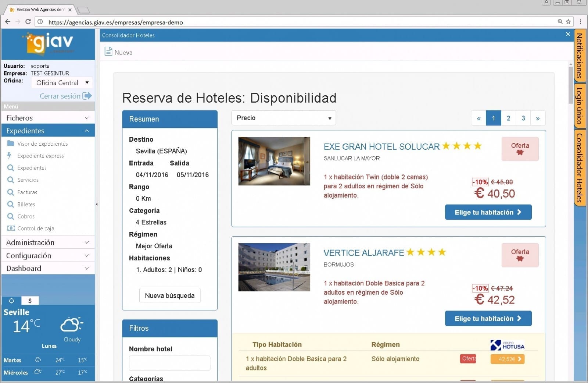Open the Precio sort dropdown
The image size is (588, 383).
(x=284, y=118)
